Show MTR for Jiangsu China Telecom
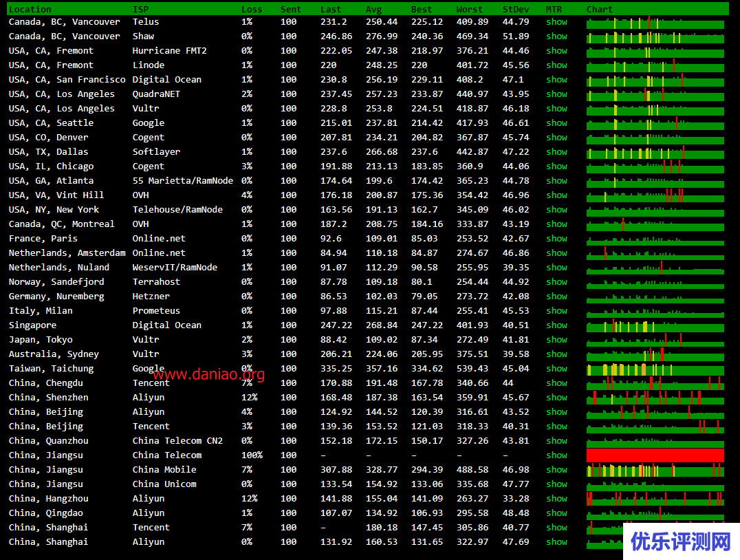 (x=556, y=455)
